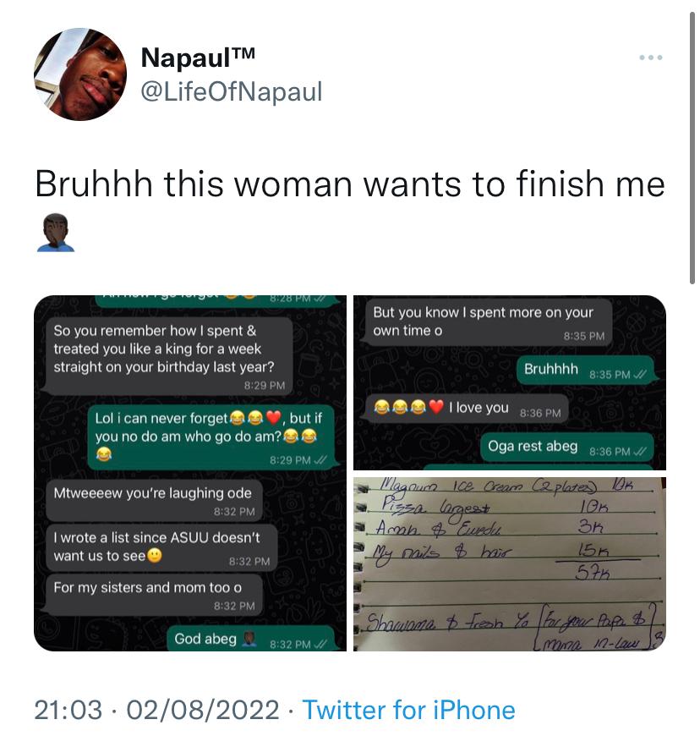Click the facepalm emoji in the tweet

tap(55, 233)
